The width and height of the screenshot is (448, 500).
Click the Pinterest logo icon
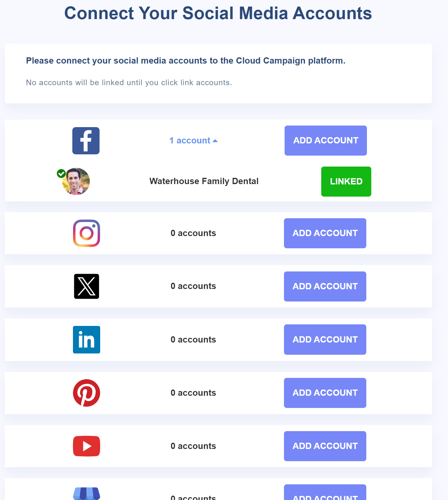(x=86, y=393)
